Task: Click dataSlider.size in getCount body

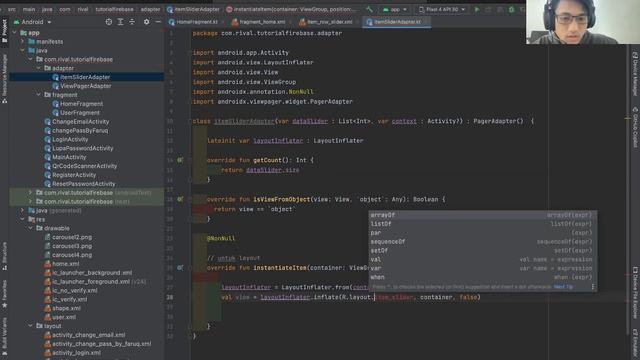Action: coord(273,170)
